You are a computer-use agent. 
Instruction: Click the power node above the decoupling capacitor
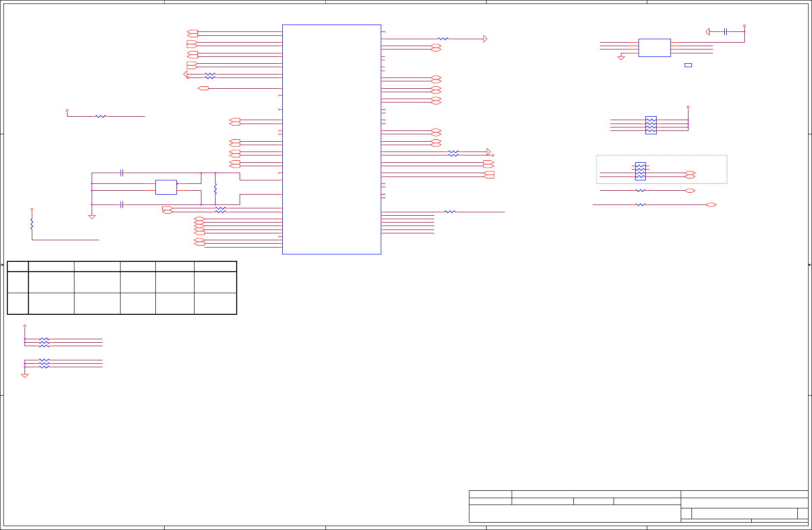[744, 25]
